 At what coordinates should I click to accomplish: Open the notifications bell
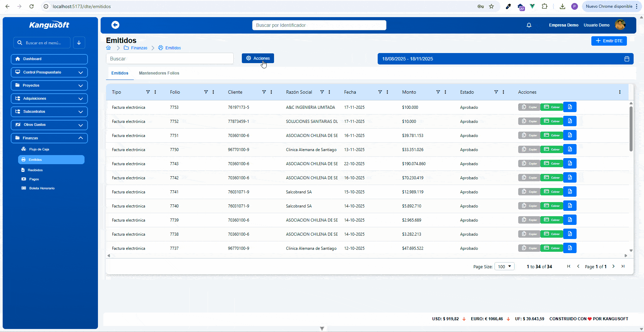(x=529, y=25)
